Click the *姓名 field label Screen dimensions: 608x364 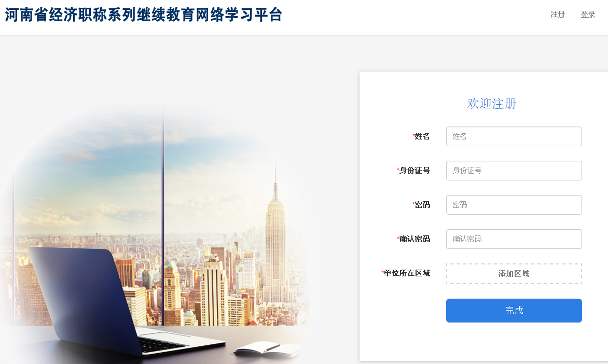(421, 136)
